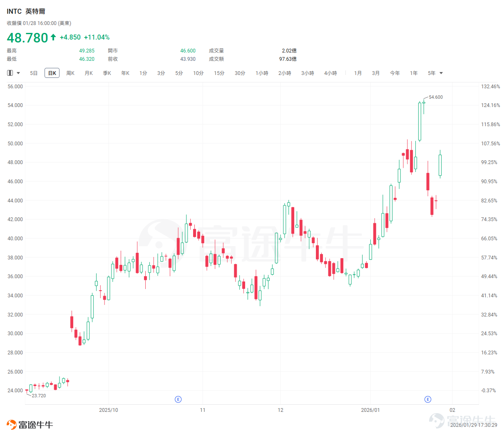Viewport: 504px width, 436px height.
Task: Set range to 5年
Action: 432,73
